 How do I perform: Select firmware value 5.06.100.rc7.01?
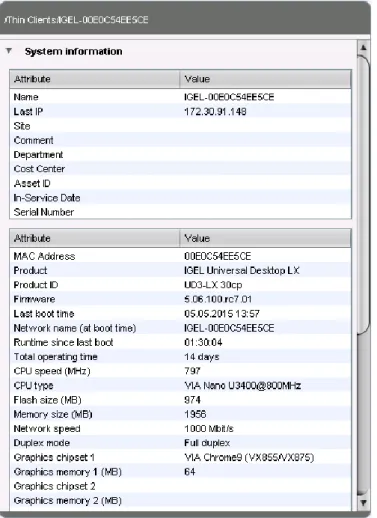pos(218,299)
